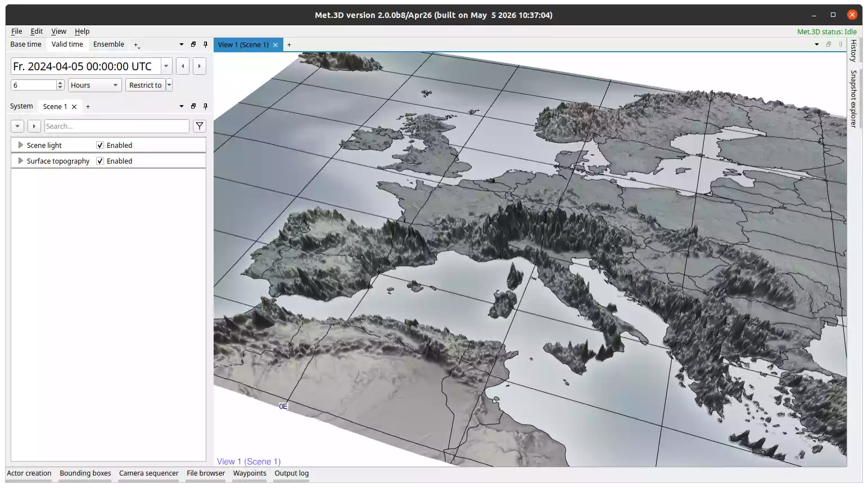Screen dimensions: 868x488
Task: Pin the view panel
Action: [x=841, y=44]
